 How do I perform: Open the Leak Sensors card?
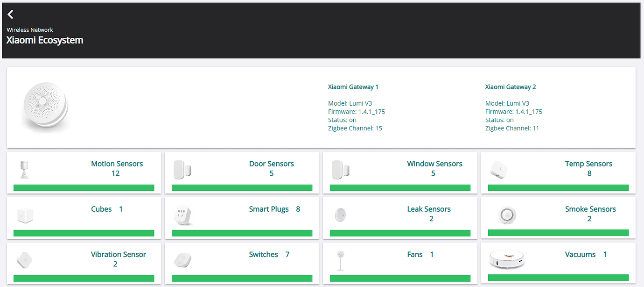[400, 218]
